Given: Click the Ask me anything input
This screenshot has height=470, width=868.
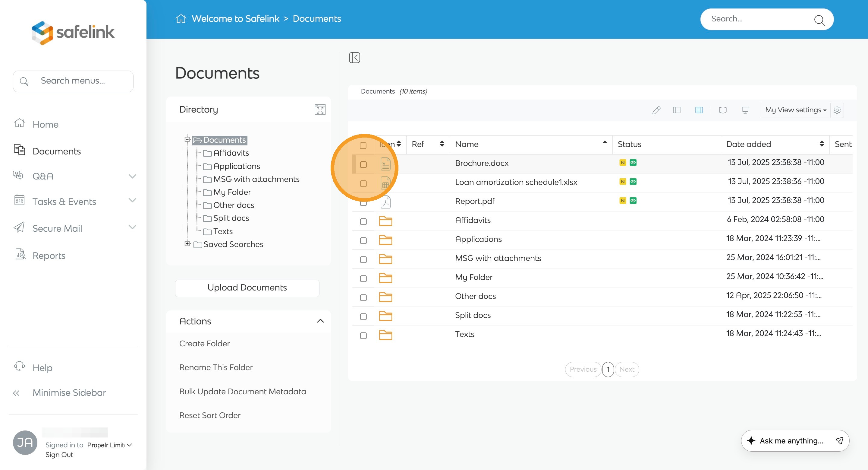Looking at the screenshot, I should click(791, 441).
